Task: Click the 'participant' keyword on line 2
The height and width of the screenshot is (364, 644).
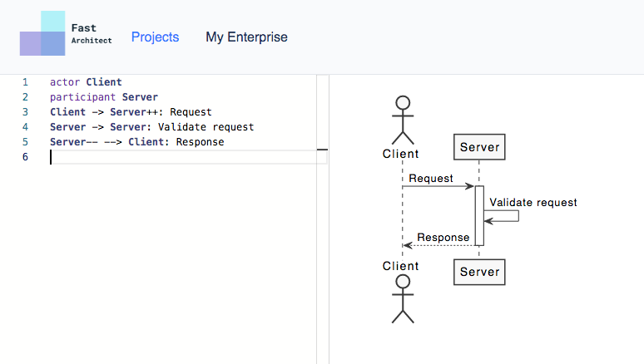Action: point(82,97)
